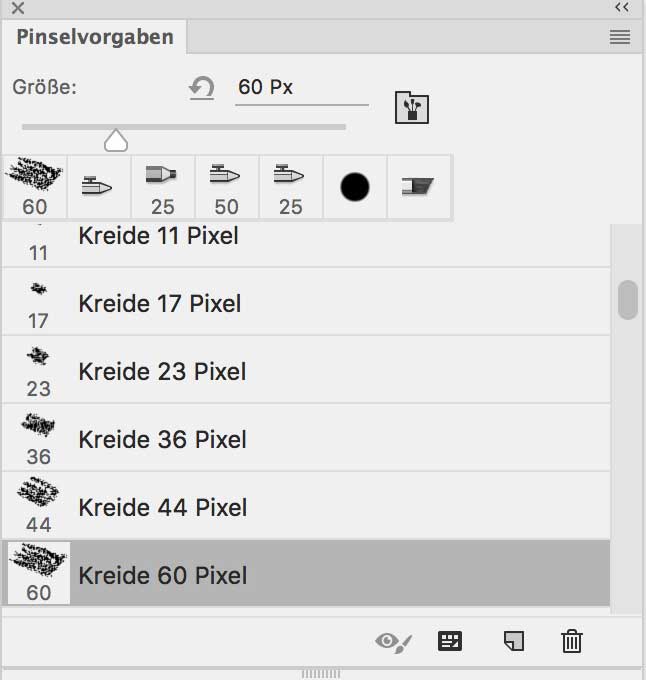Pick the flat angled brush tip preset
The height and width of the screenshot is (680, 646).
pos(419,186)
